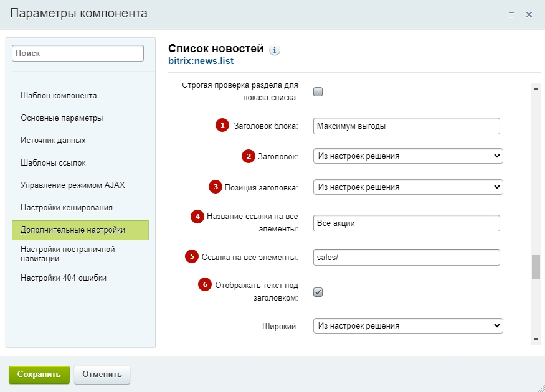Screen dimensions: 545x392
Task: Open the Заголовок dropdown
Action: [x=408, y=156]
